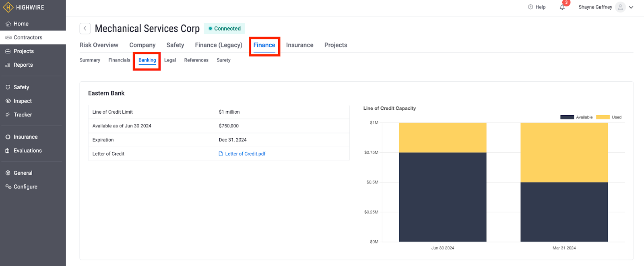Open the Surety sub-tab
The width and height of the screenshot is (644, 266).
(x=223, y=60)
